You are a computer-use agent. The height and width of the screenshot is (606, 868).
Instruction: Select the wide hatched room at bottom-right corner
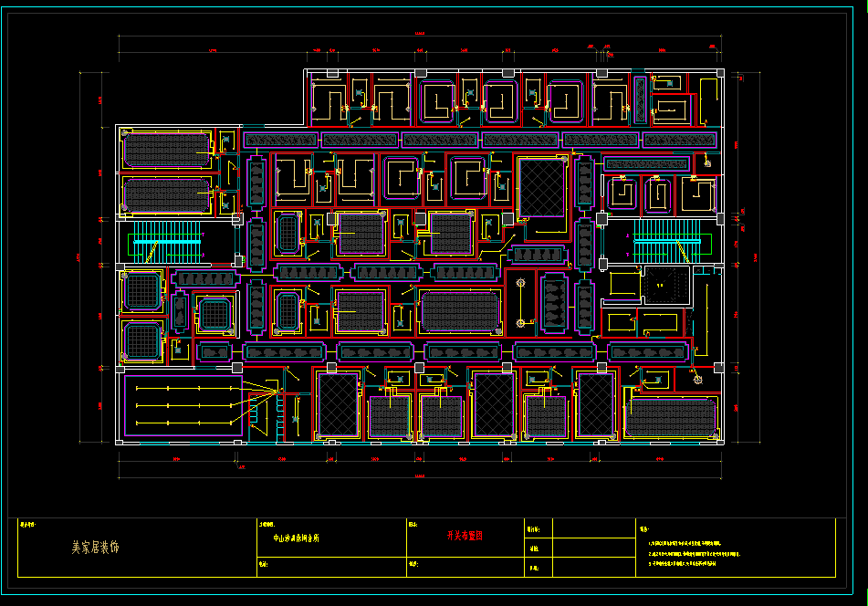[x=671, y=416]
